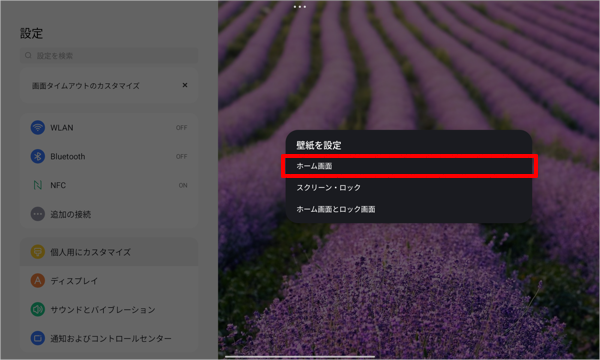Viewport: 600px width, 360px height.
Task: Click the bottom navigation gesture bar
Action: pos(300,357)
